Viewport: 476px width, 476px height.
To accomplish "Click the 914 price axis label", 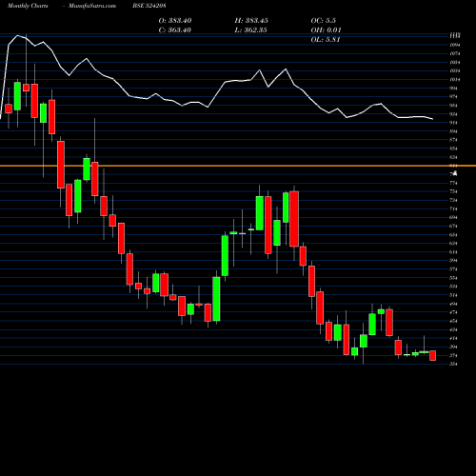I will [x=454, y=123].
